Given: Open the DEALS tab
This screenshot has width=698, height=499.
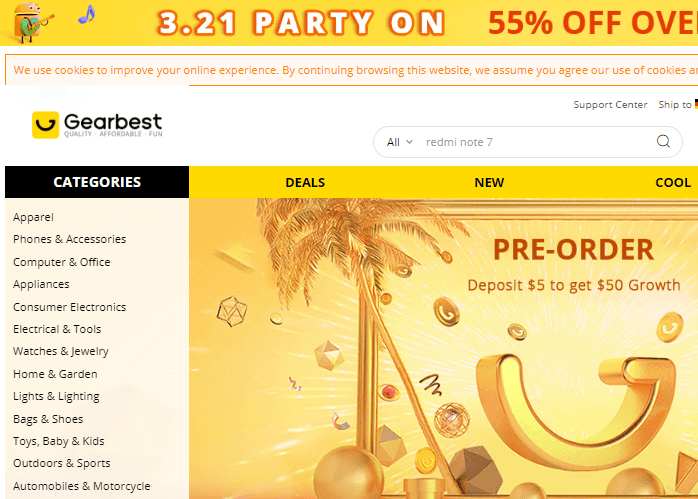Looking at the screenshot, I should click(305, 183).
